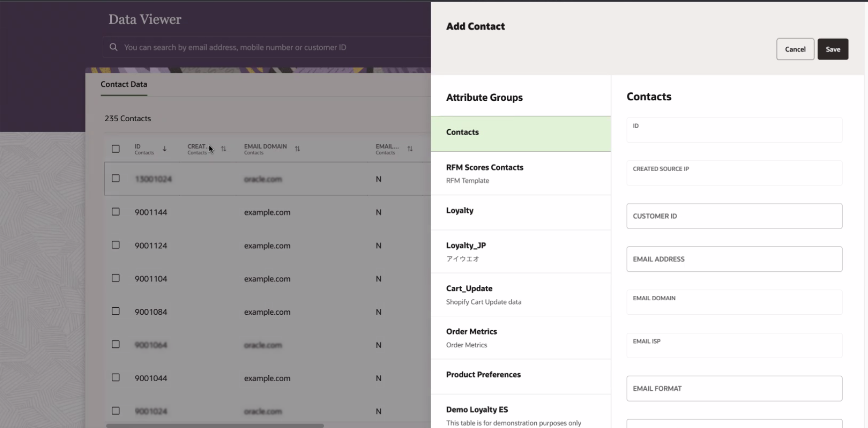Select checkbox for contact 9001104
Screen dimensions: 868x428
point(116,278)
